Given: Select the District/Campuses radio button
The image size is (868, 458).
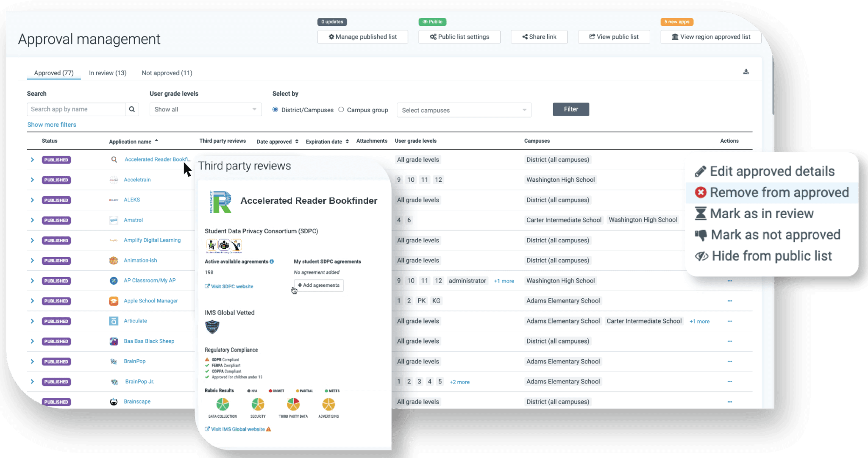Looking at the screenshot, I should click(x=275, y=110).
